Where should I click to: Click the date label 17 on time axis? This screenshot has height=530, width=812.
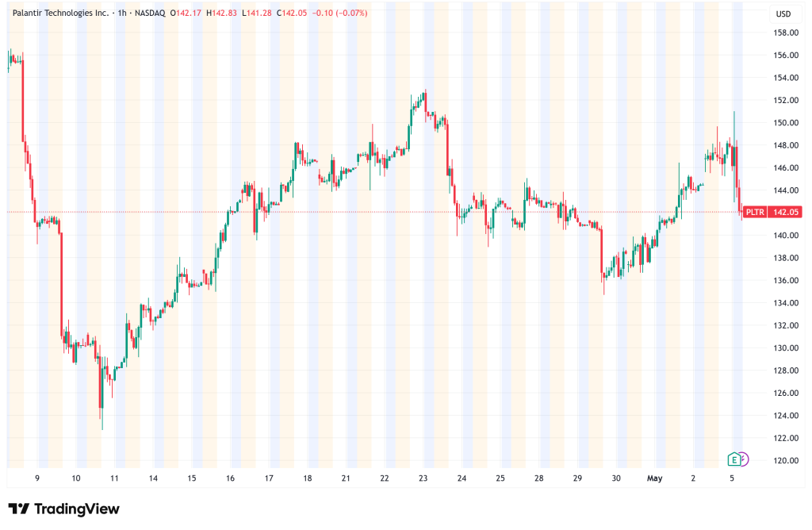click(269, 478)
